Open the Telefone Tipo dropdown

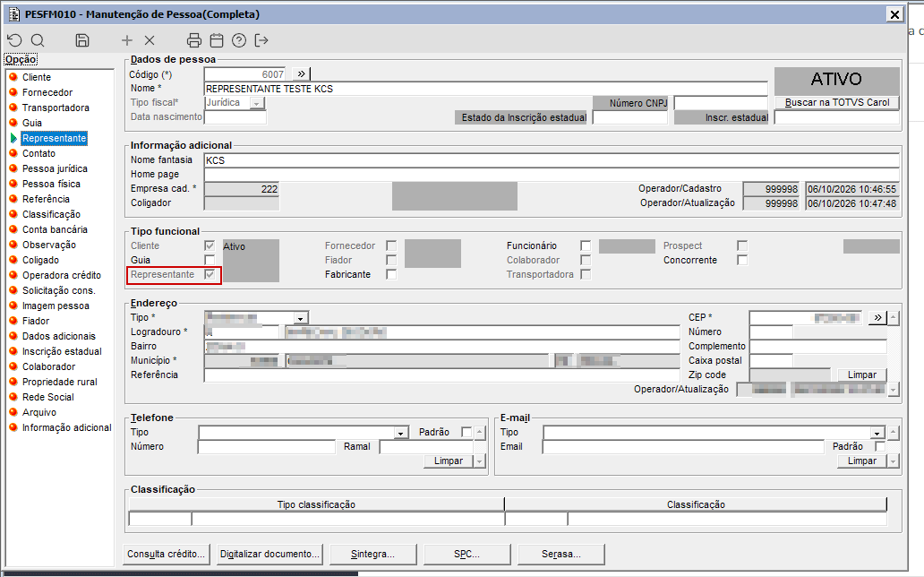point(401,433)
